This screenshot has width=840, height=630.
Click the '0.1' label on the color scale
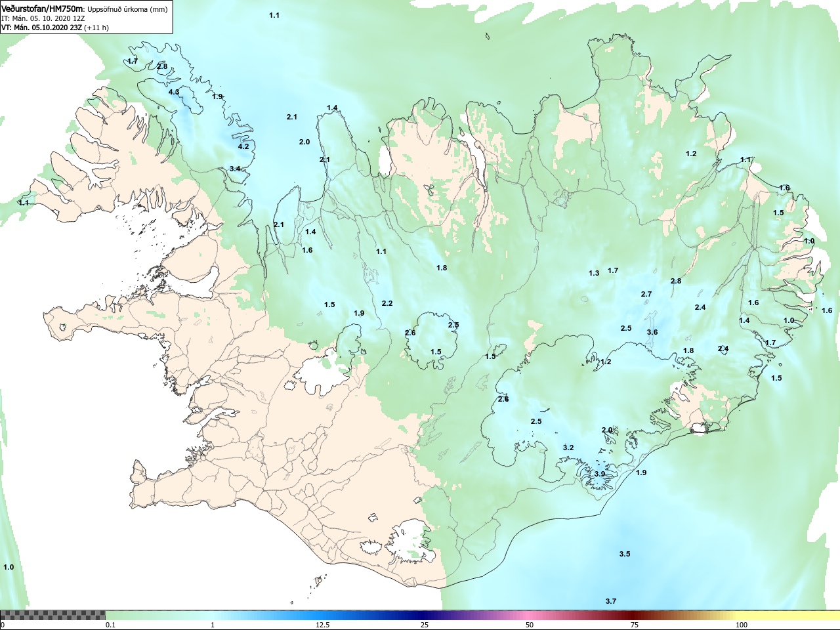coord(111,625)
